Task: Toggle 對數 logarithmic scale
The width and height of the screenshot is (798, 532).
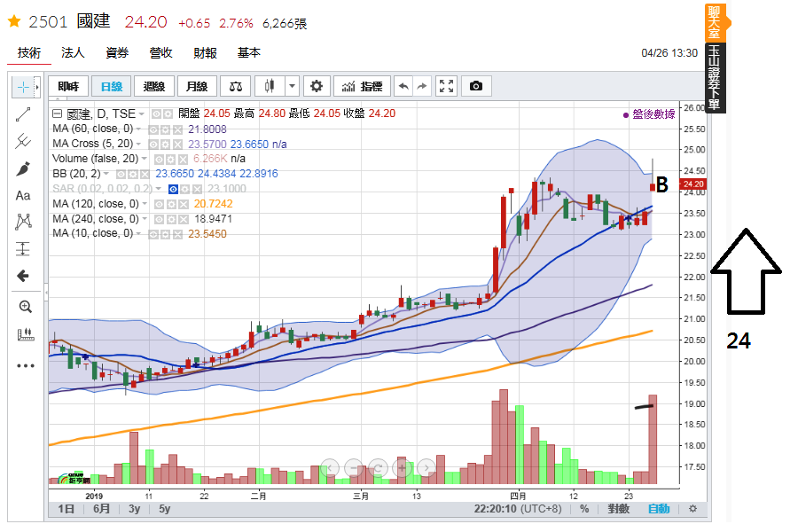Action: (x=618, y=509)
